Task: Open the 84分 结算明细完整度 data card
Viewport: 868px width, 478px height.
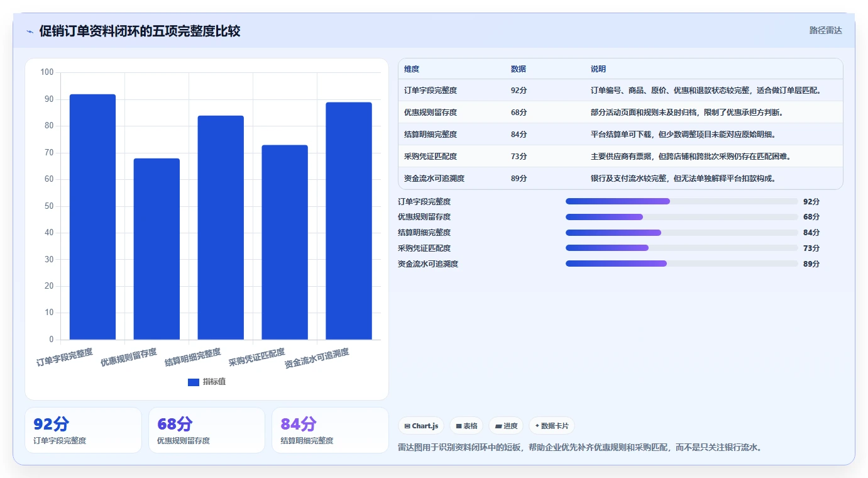Action: click(x=330, y=430)
